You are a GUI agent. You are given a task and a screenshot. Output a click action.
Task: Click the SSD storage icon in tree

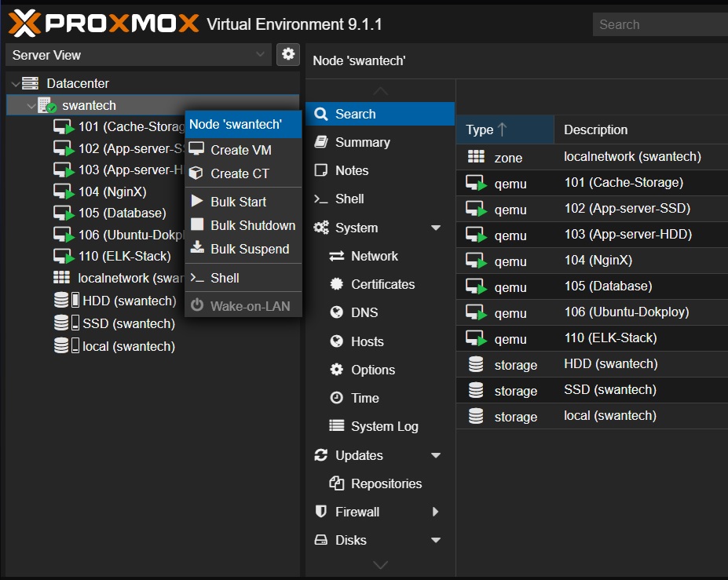[67, 323]
